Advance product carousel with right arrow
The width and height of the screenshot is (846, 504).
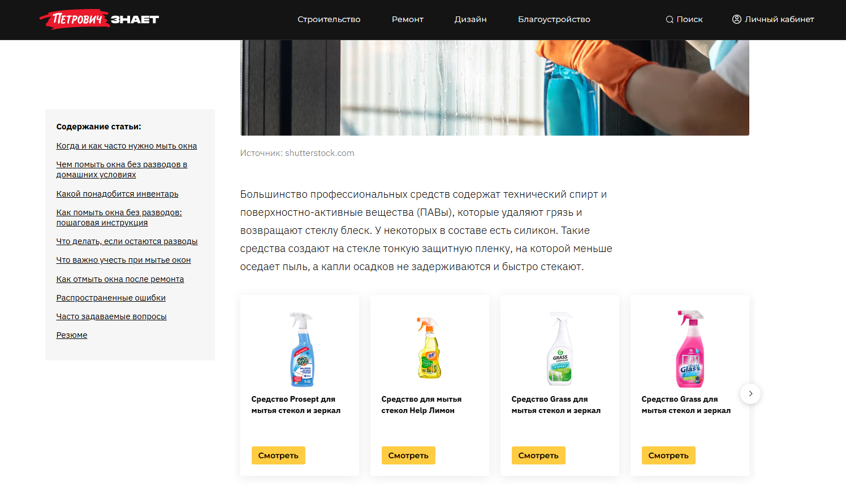pos(750,394)
